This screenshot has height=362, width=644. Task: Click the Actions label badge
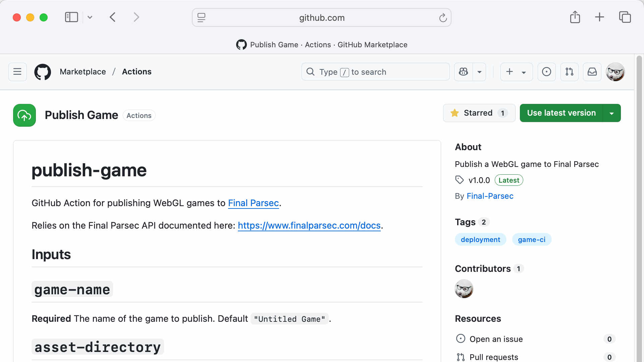139,115
